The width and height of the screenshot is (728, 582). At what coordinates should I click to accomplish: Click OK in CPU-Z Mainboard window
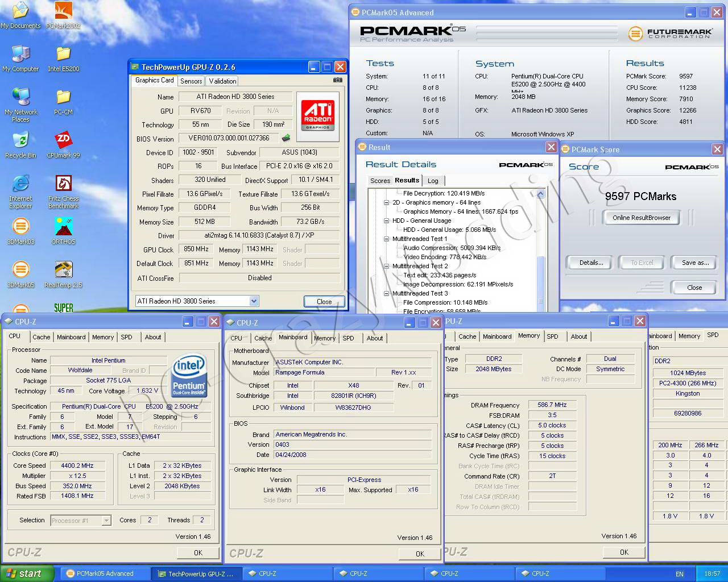click(420, 554)
